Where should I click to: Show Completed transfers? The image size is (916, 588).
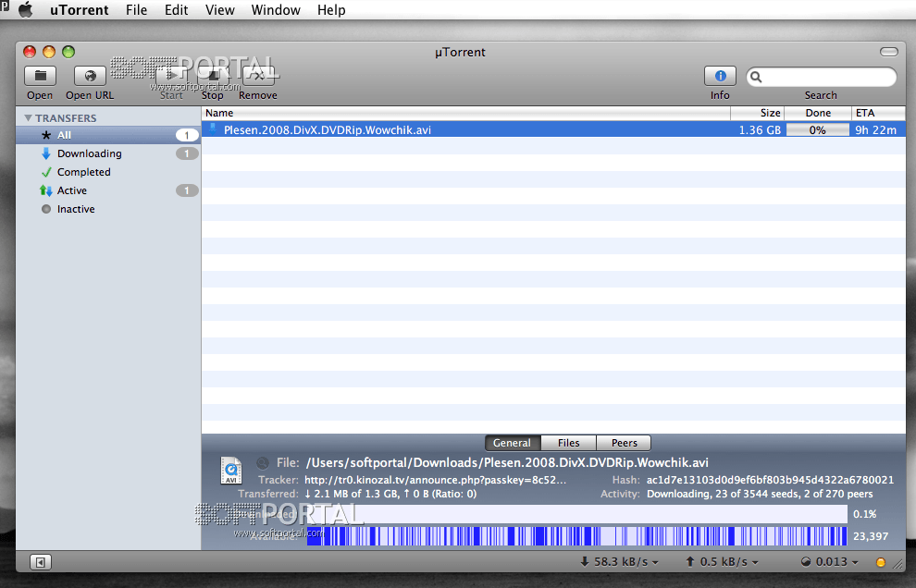(108, 172)
